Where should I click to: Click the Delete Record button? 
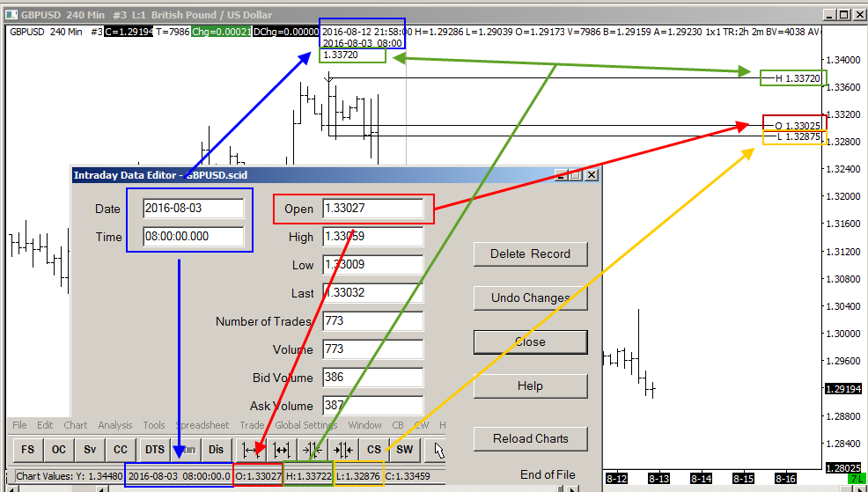[x=530, y=254]
